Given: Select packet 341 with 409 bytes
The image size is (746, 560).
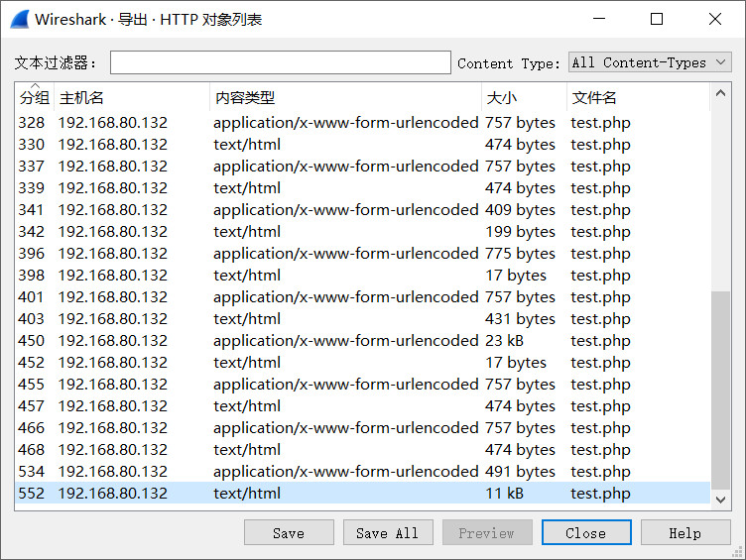Looking at the screenshot, I should pyautogui.click(x=362, y=210).
